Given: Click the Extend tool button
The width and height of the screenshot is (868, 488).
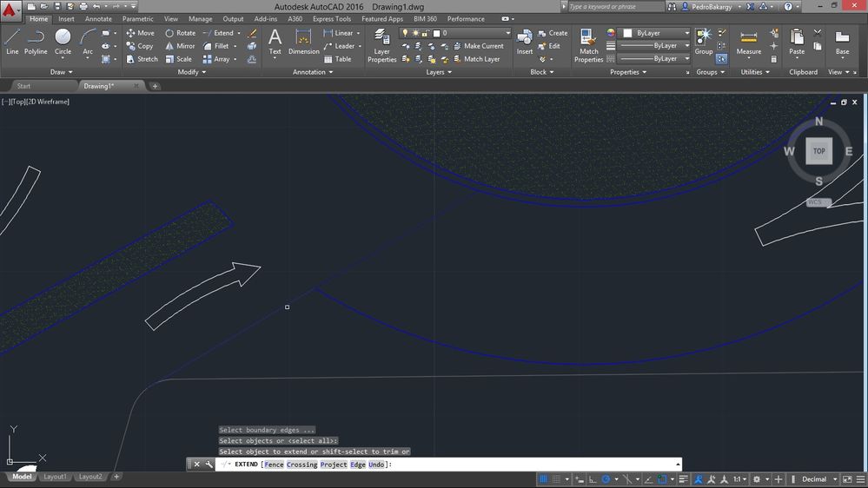Looking at the screenshot, I should click(218, 33).
